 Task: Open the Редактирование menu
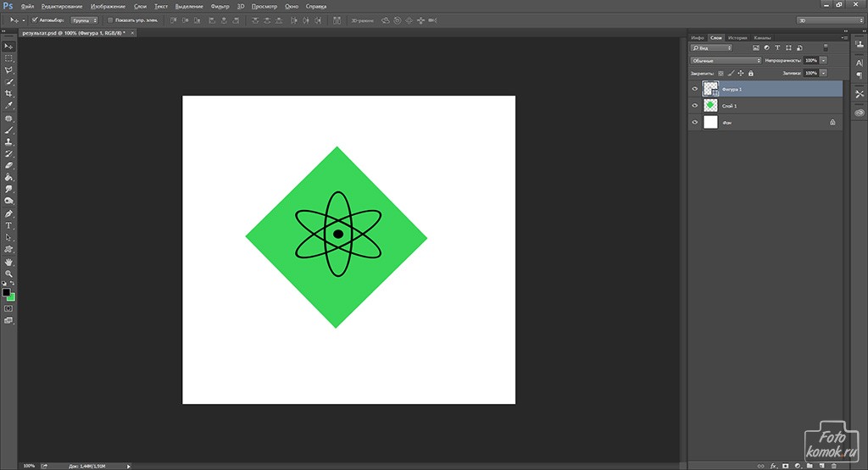(x=61, y=7)
